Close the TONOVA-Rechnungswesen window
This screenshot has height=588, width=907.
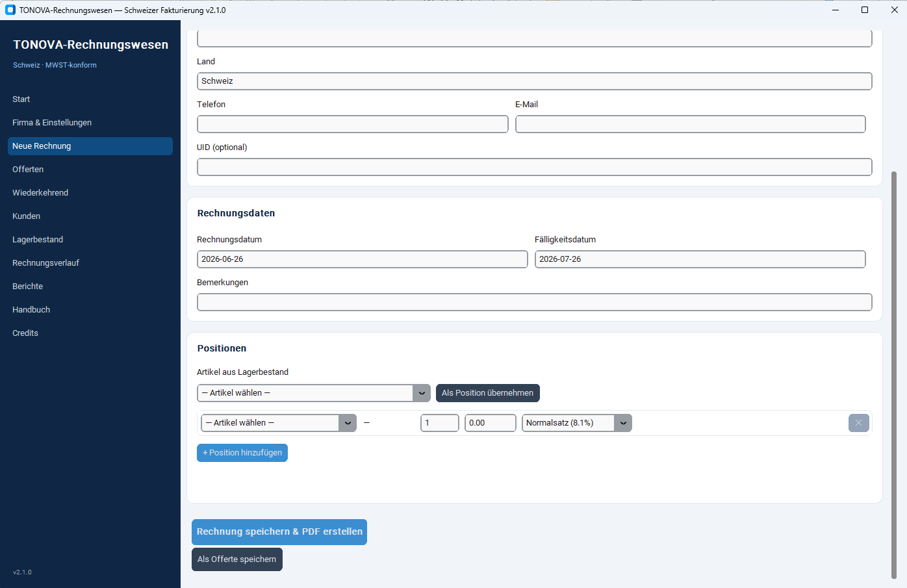click(894, 10)
